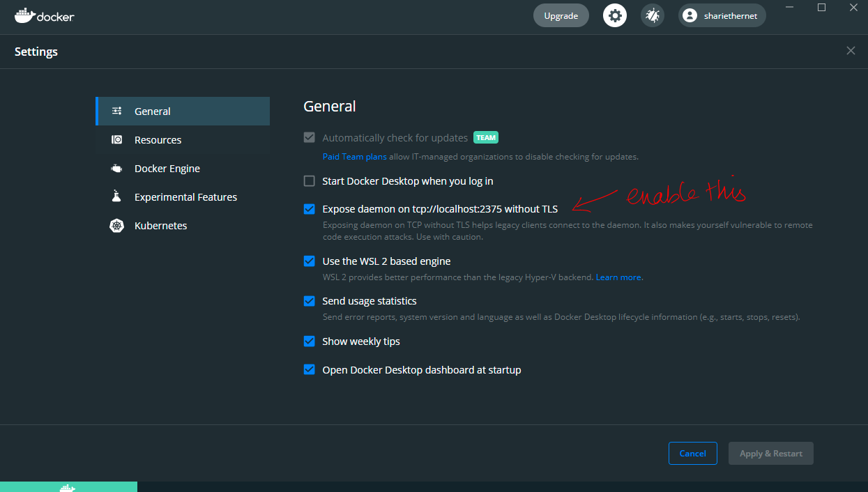Click the General heading in content pane

click(x=330, y=106)
